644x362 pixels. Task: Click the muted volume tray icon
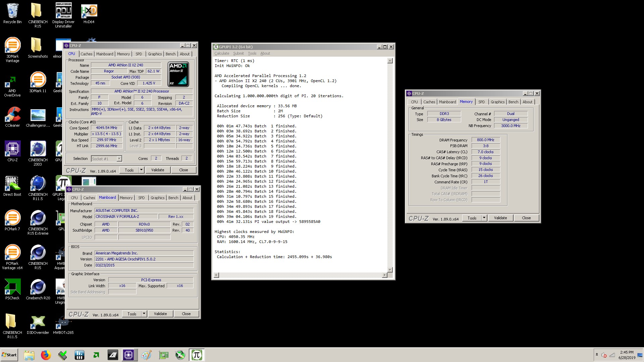point(604,355)
